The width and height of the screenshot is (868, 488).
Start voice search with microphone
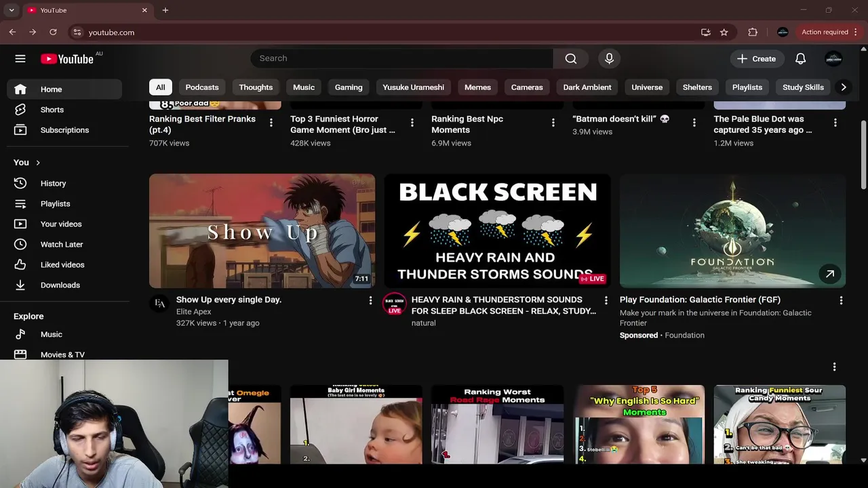(609, 58)
